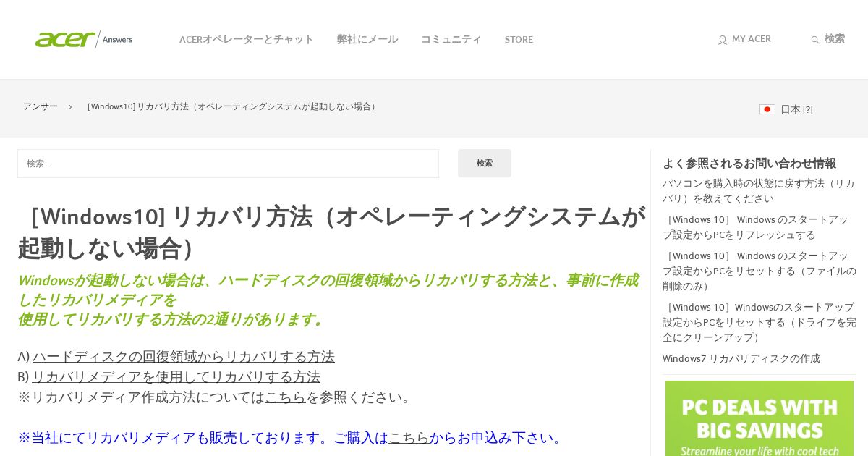
Task: Click the gray 検索 button
Action: 485,164
